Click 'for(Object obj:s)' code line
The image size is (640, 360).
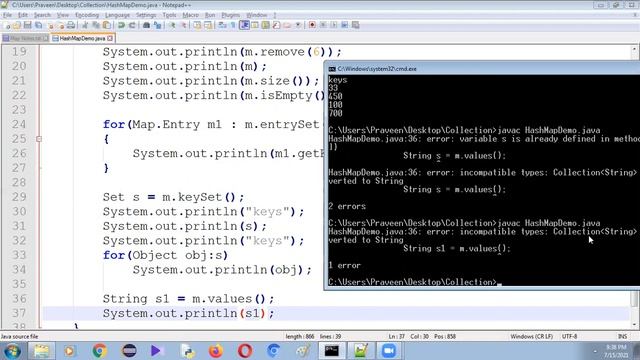coord(165,255)
